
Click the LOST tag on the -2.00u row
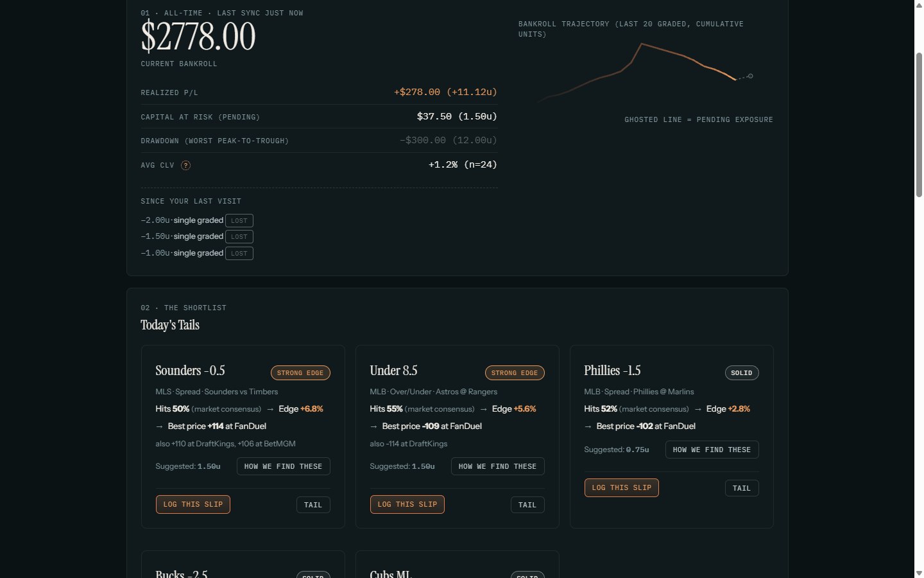pyautogui.click(x=239, y=220)
